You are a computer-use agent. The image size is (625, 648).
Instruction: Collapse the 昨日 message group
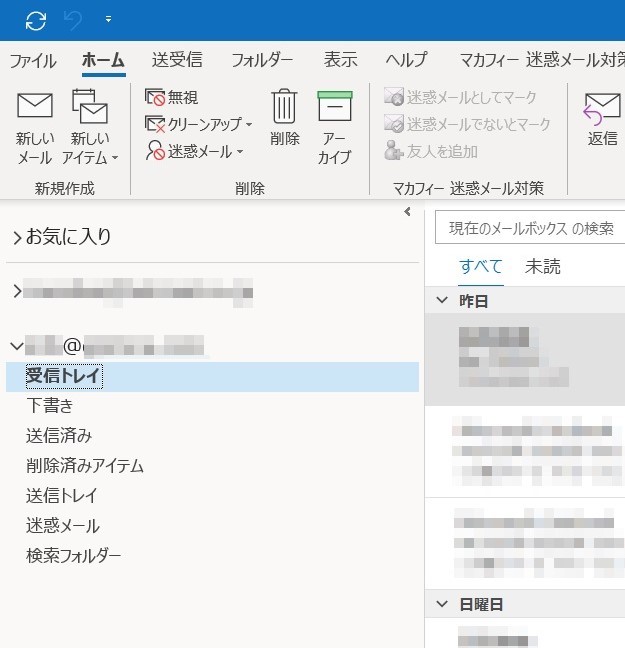click(442, 301)
